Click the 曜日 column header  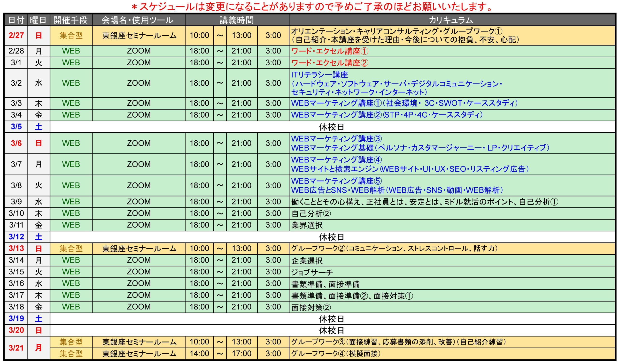point(39,20)
